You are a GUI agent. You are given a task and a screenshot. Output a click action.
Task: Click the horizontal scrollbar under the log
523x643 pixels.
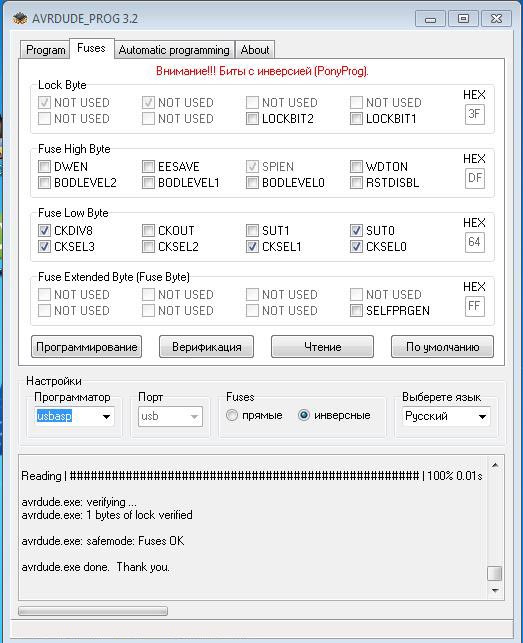93,611
